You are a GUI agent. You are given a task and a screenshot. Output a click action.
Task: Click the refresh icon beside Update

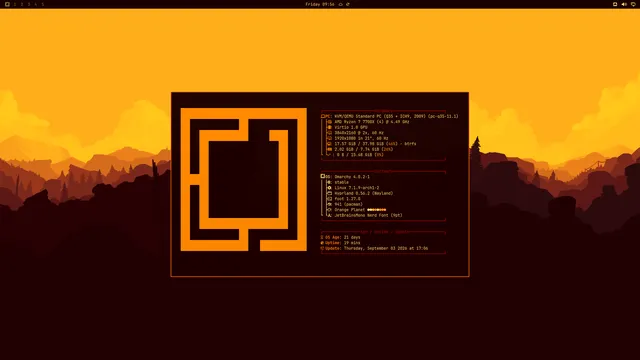(322, 248)
